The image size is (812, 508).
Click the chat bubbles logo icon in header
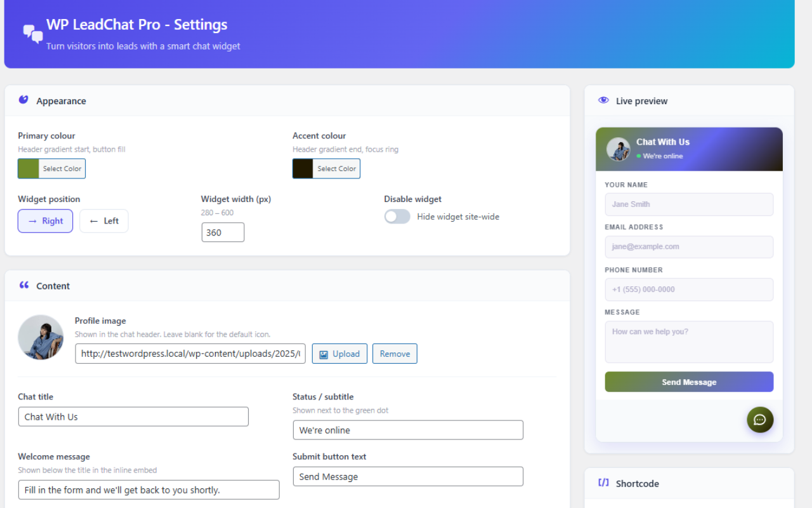tap(33, 34)
